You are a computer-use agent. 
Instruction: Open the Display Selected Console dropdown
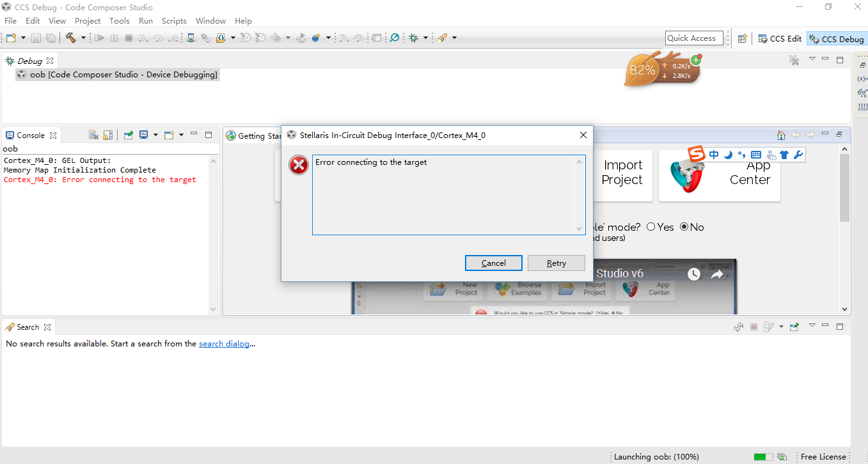pos(155,135)
